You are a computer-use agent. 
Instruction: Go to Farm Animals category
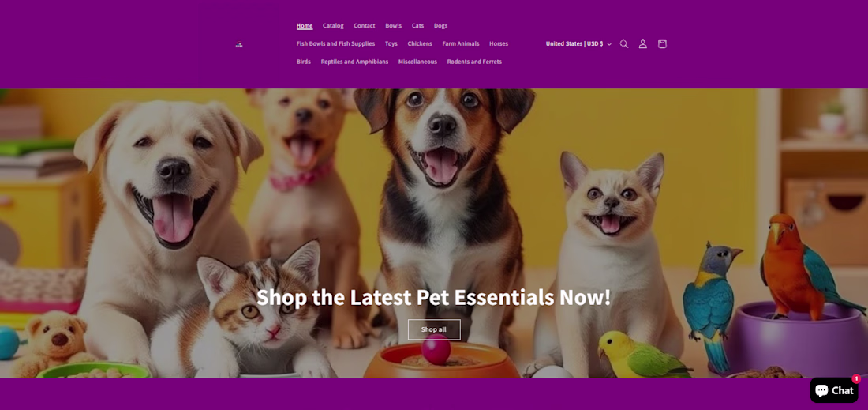point(461,43)
